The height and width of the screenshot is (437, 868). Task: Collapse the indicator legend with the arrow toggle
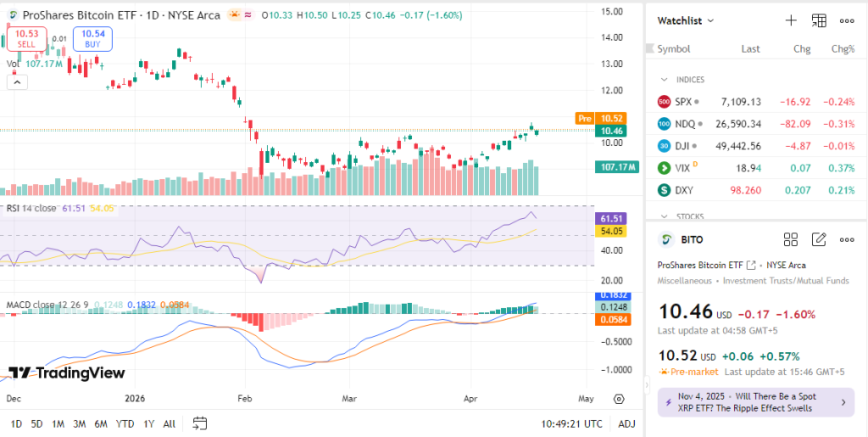(x=17, y=82)
